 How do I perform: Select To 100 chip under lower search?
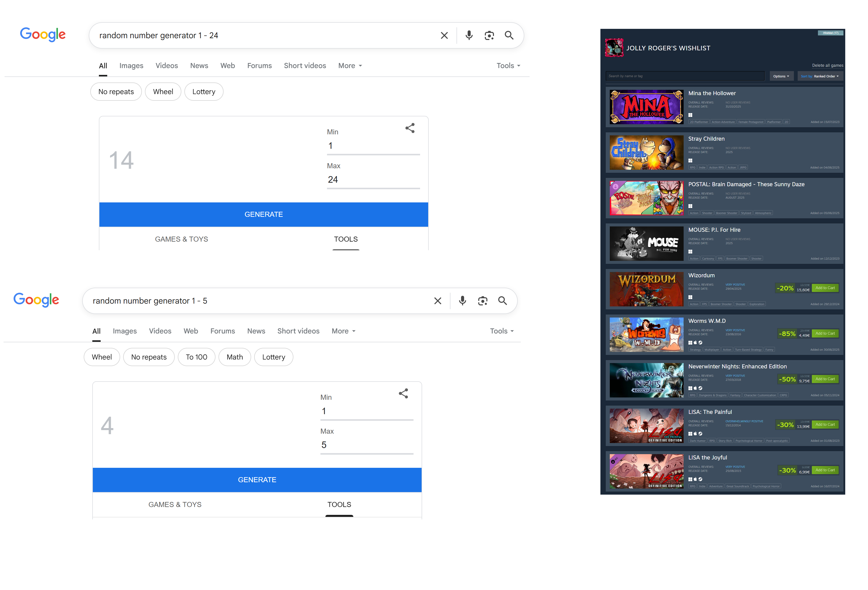coord(197,357)
